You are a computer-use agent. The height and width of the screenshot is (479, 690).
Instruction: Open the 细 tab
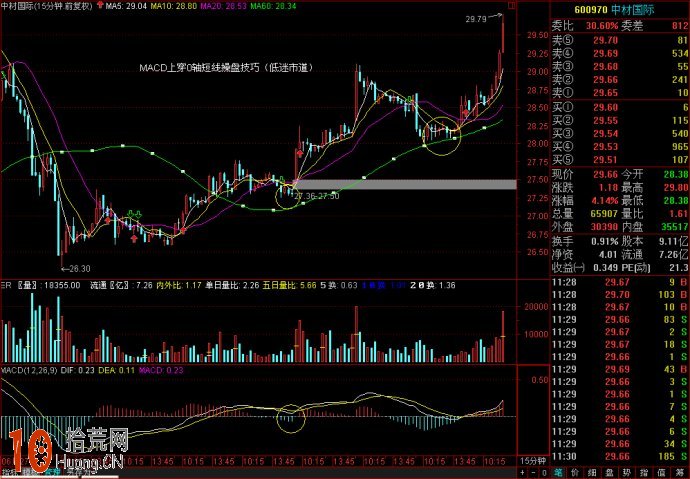(x=593, y=473)
